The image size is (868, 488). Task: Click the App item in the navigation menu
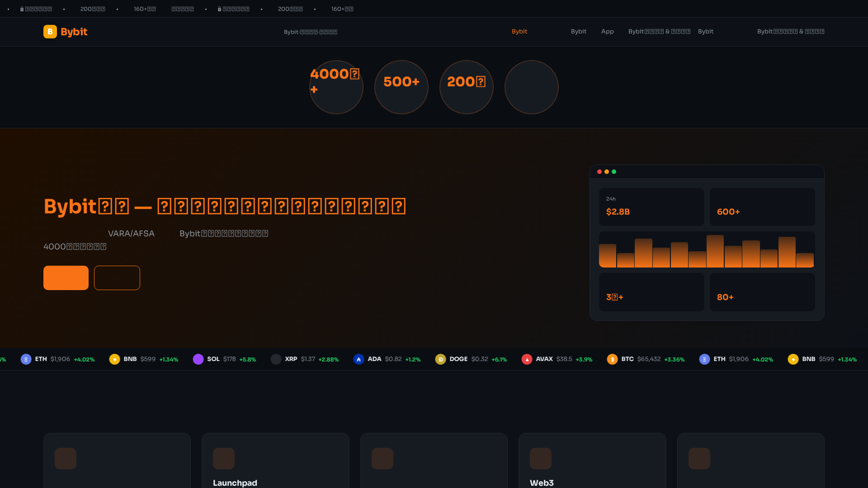coord(608,31)
